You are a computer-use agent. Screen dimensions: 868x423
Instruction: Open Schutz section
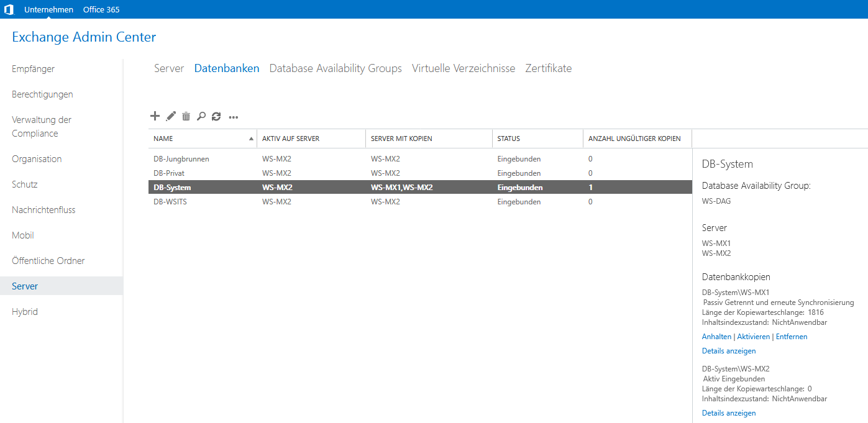click(25, 184)
